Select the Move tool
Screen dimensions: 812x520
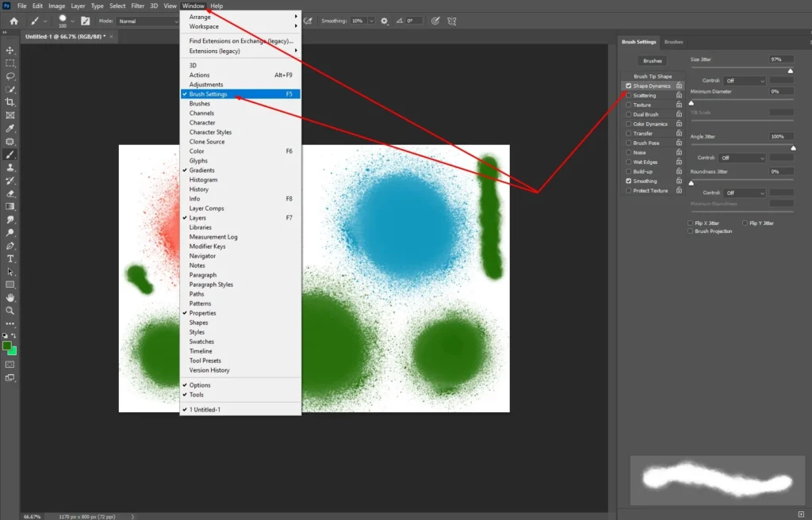point(10,50)
